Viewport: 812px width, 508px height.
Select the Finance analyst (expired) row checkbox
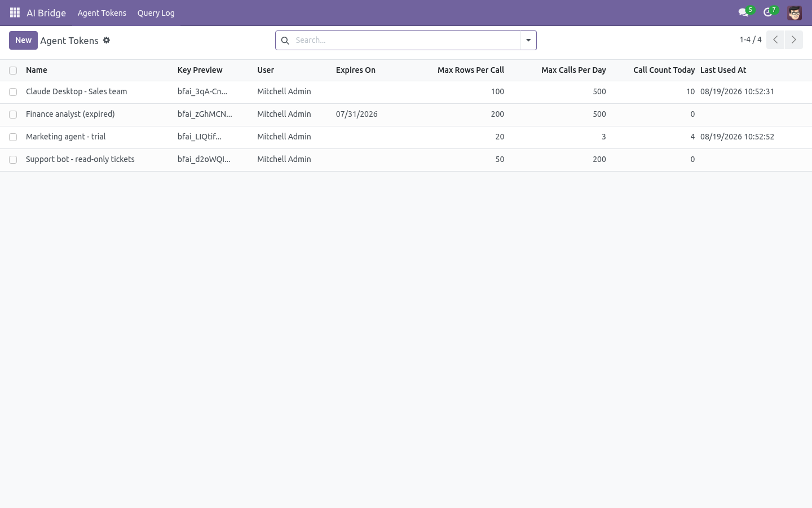pos(13,115)
